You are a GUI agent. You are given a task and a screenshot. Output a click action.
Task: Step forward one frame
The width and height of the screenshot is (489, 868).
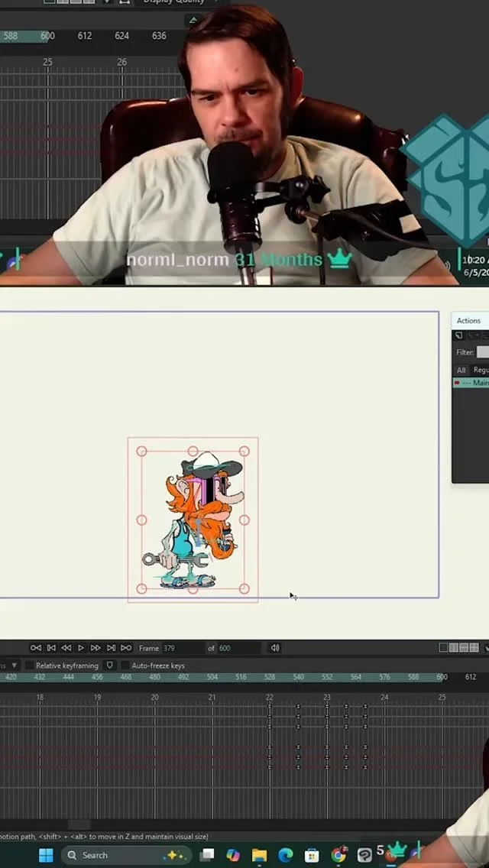click(x=96, y=648)
